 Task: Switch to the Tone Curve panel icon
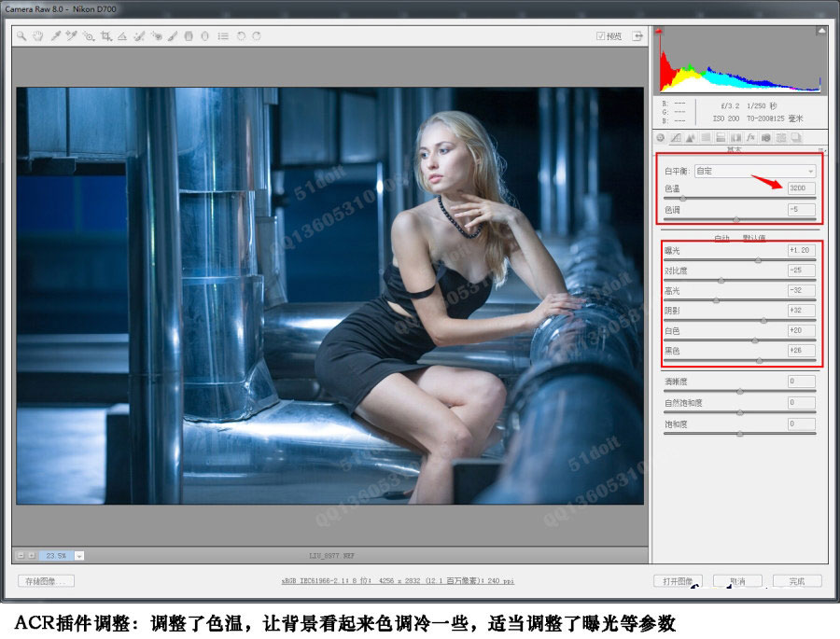coord(675,137)
